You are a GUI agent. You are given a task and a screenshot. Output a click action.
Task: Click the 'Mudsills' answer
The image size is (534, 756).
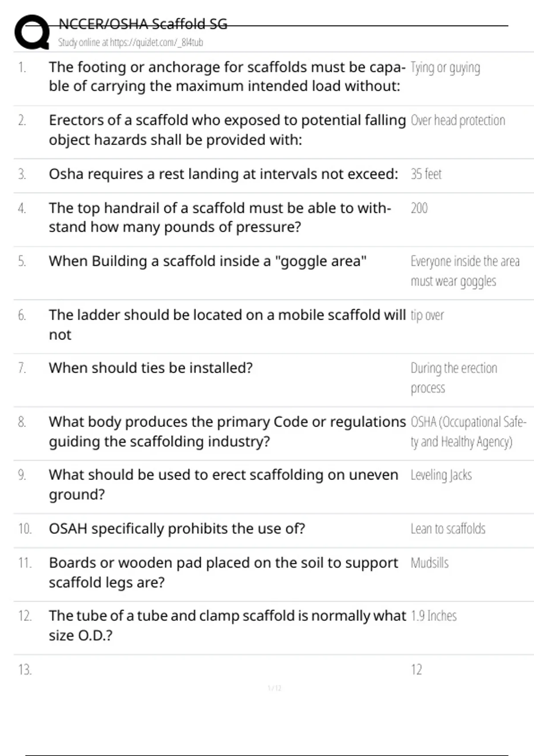pyautogui.click(x=429, y=563)
